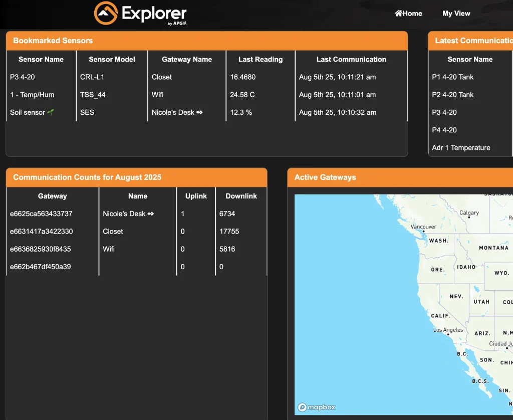The image size is (513, 420).
Task: Select the My View navigation item
Action: pos(456,14)
